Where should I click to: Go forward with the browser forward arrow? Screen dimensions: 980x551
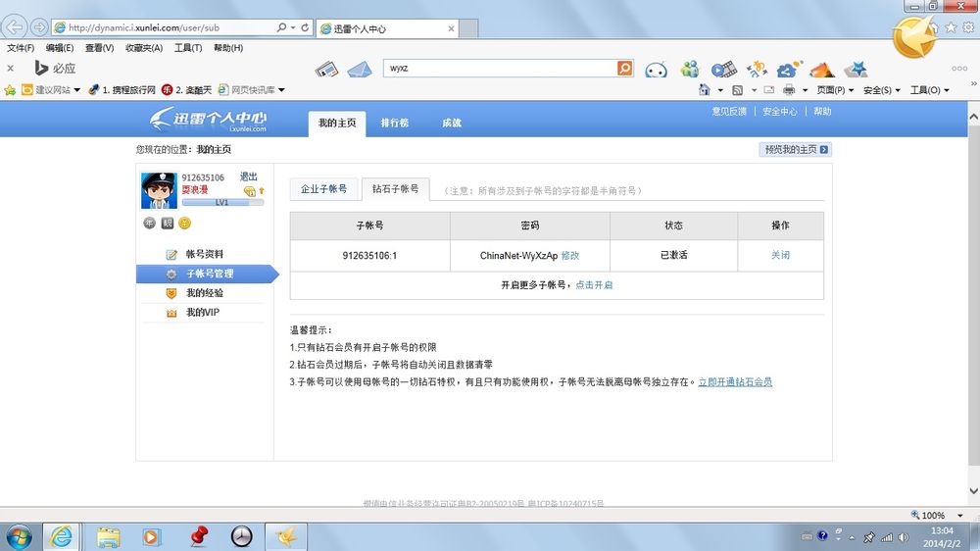[39, 26]
